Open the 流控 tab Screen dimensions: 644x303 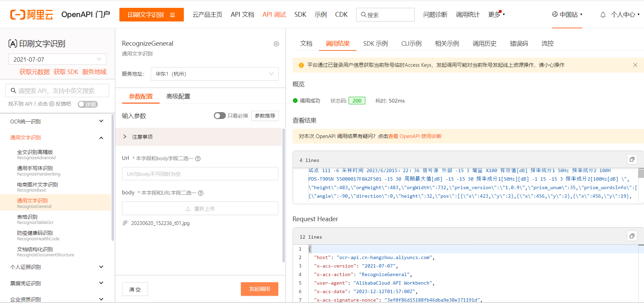(x=547, y=44)
